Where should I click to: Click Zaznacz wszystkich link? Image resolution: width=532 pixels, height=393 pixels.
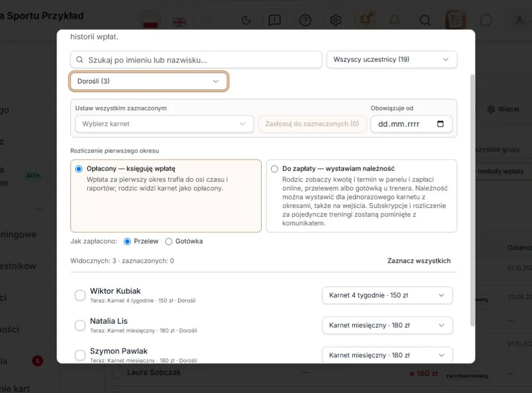tap(419, 261)
